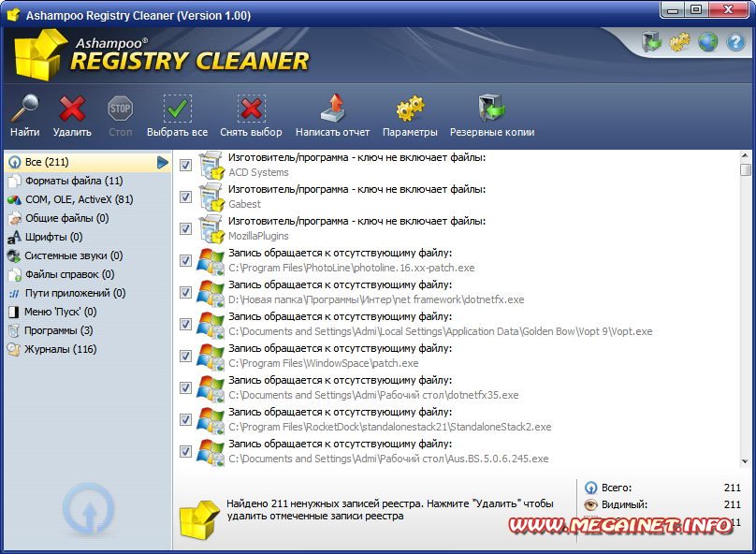Open Параметры golden gears icon

click(x=411, y=108)
